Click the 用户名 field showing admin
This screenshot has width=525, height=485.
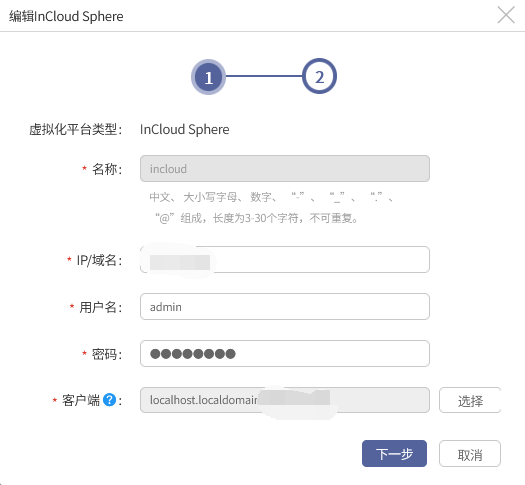(285, 307)
